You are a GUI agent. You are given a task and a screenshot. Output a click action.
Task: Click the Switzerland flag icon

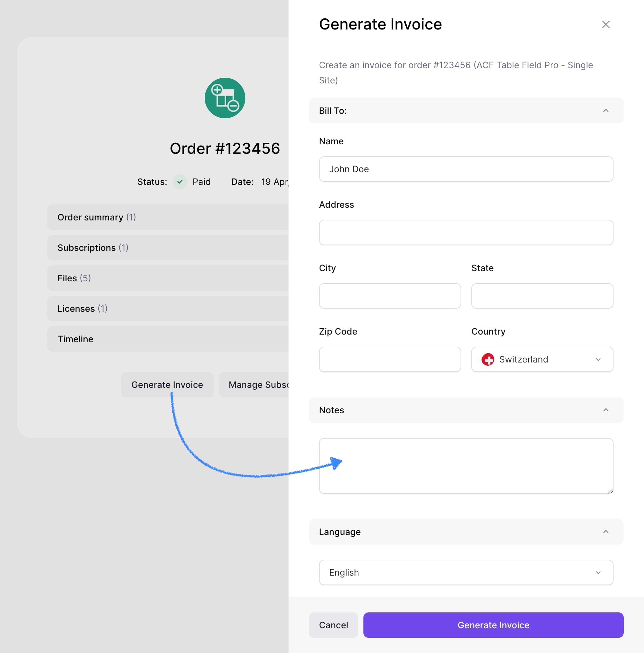click(488, 359)
